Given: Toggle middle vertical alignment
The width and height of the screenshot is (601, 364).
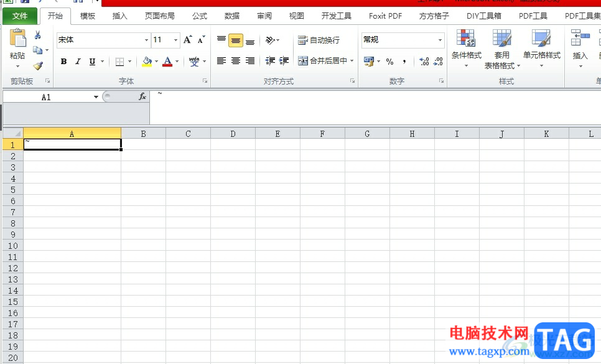Looking at the screenshot, I should [x=236, y=40].
